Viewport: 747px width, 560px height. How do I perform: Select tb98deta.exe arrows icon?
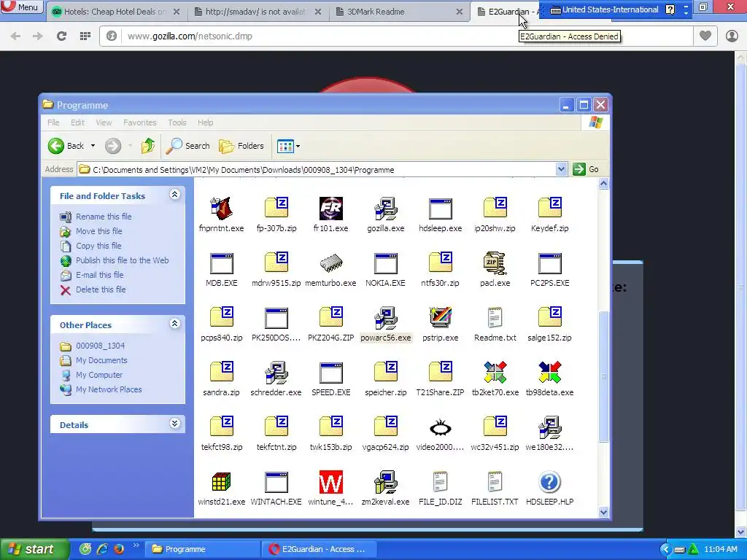[550, 373]
